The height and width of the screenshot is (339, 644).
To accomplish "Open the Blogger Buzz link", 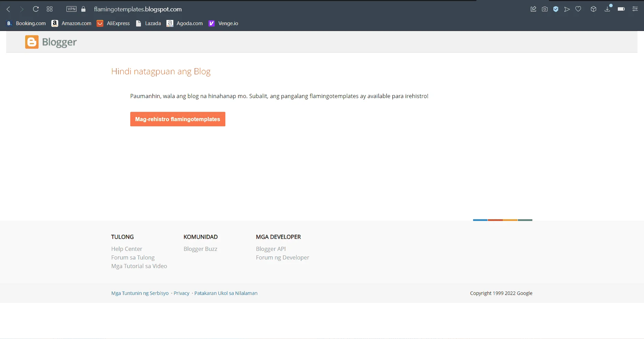I will [x=201, y=249].
